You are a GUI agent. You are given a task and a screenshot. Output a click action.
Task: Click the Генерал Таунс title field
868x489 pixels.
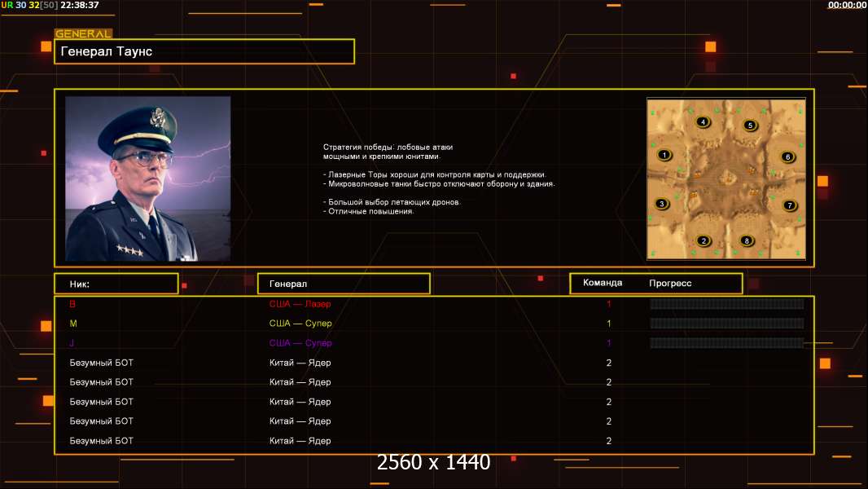(x=204, y=51)
